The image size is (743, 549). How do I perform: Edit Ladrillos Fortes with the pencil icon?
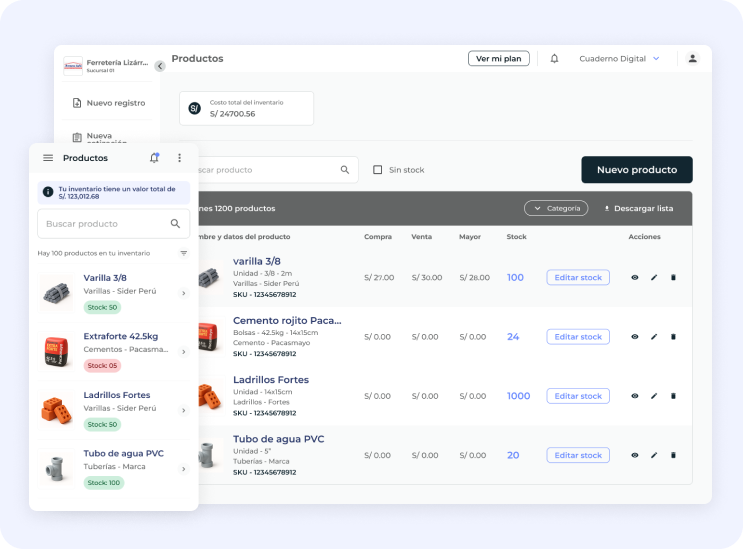coord(654,396)
